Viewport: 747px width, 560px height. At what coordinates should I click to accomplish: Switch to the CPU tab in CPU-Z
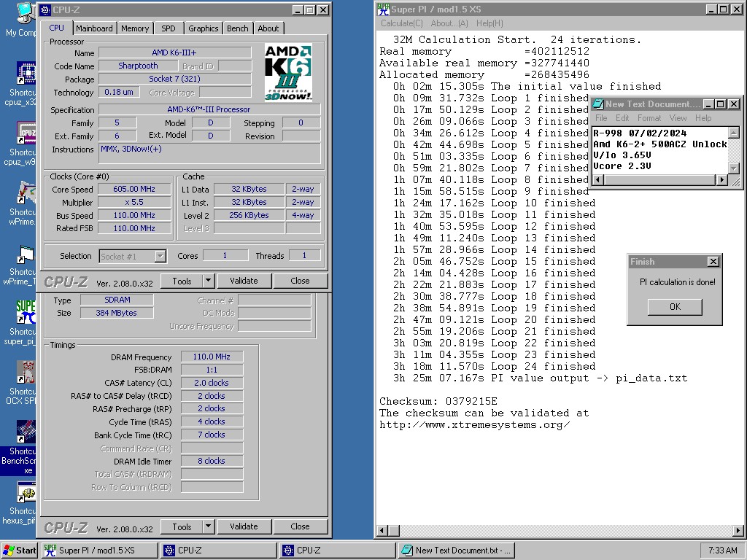pyautogui.click(x=56, y=28)
